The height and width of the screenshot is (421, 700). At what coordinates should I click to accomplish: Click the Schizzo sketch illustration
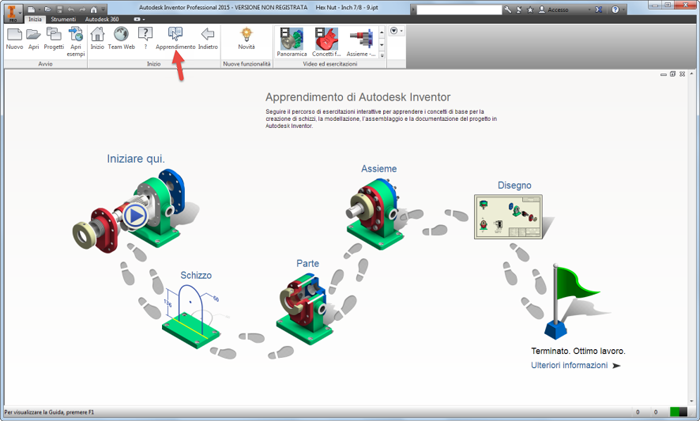[x=192, y=316]
